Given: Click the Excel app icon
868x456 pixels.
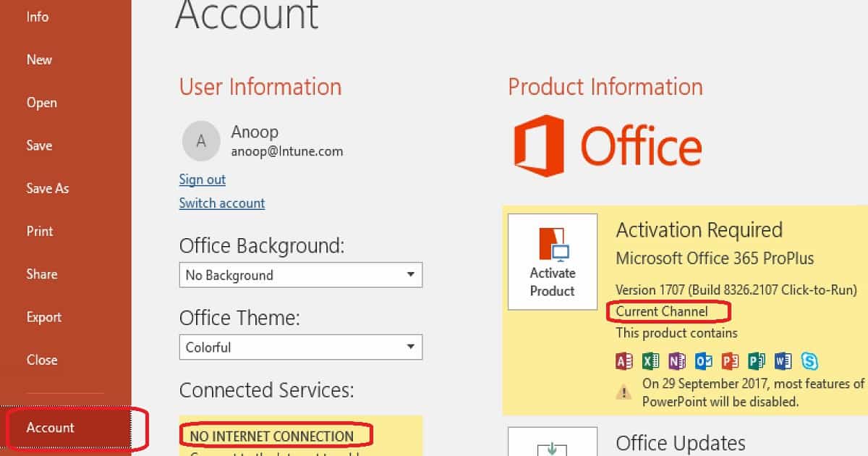Looking at the screenshot, I should (651, 360).
